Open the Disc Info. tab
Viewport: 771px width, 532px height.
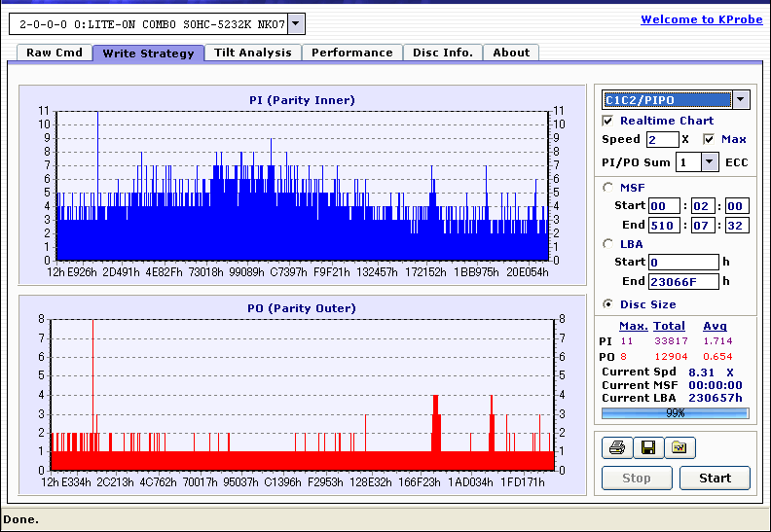[x=442, y=53]
